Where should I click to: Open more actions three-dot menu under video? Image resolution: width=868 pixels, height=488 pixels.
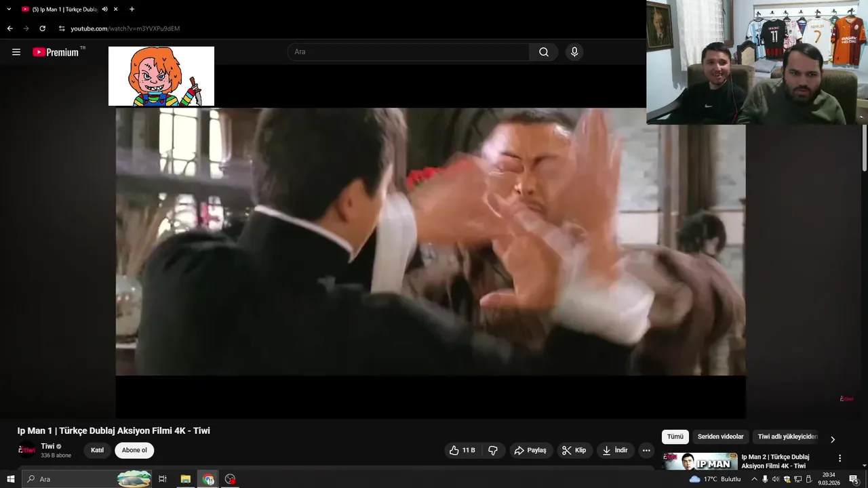click(646, 450)
